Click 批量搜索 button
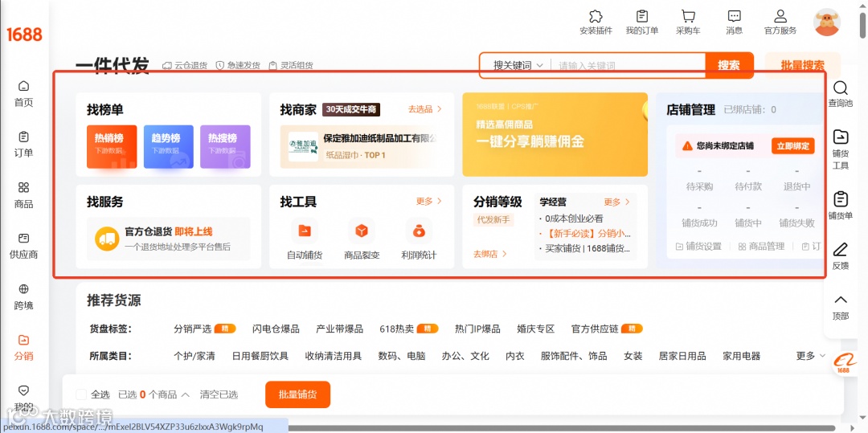This screenshot has height=433, width=868. click(803, 65)
